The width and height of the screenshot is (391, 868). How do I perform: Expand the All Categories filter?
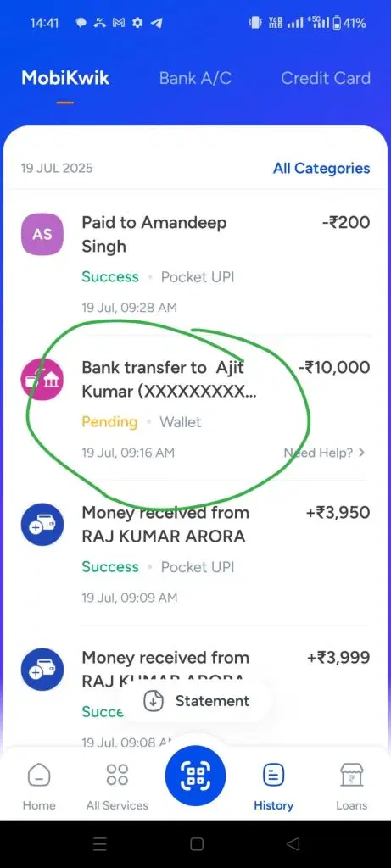321,169
